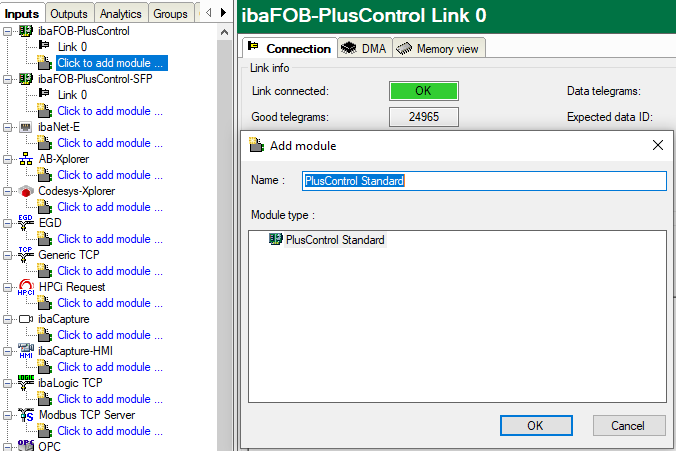Viewport: 676px width, 451px height.
Task: Click add-module icon under AB-Xplorer
Action: (44, 175)
